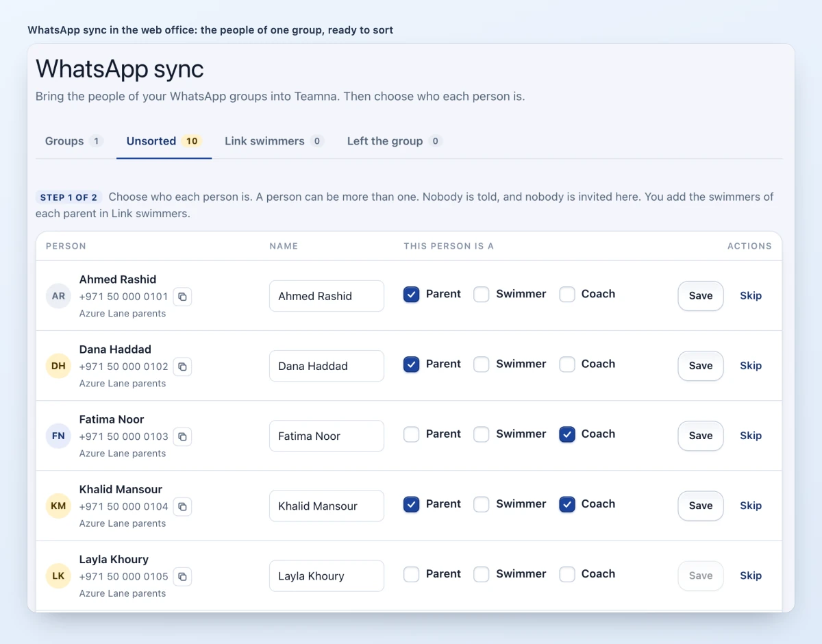Click the FN avatar for Fatima Noor
Screen dimensions: 822x644
coord(58,436)
